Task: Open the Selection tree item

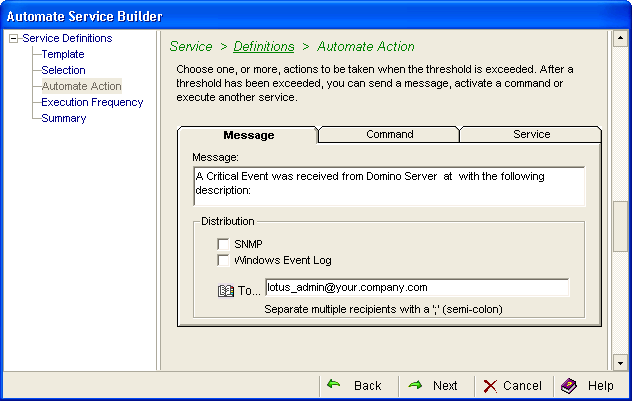Action: [63, 70]
